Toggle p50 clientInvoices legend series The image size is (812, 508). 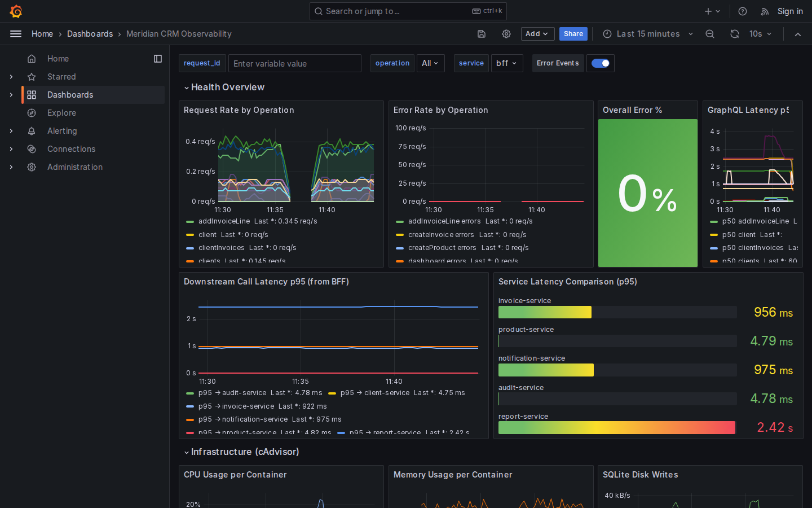click(x=753, y=248)
